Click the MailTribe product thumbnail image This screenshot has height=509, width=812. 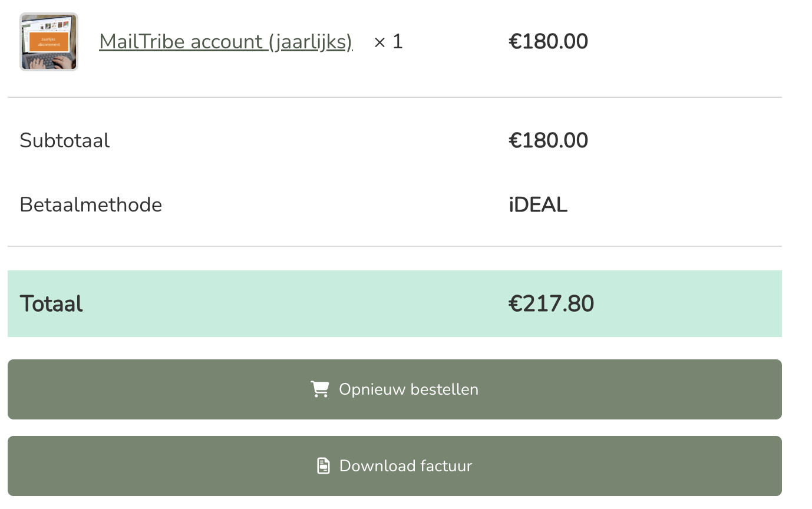[x=48, y=41]
